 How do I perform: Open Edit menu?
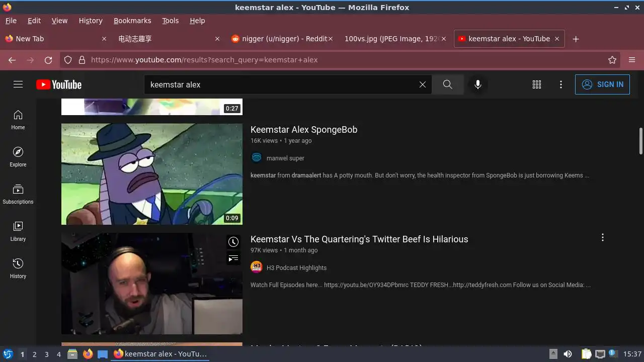(x=34, y=21)
